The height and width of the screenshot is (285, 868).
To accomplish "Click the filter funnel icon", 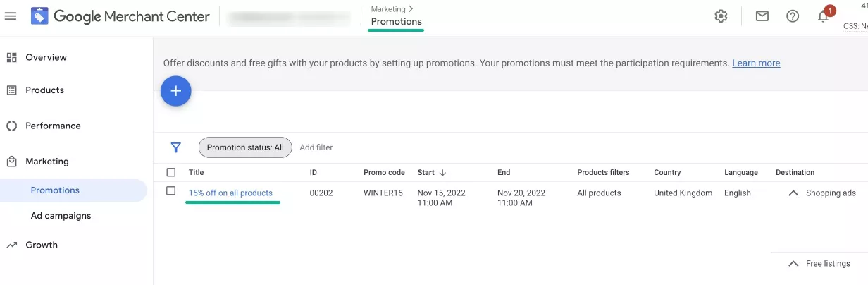I will pos(176,147).
